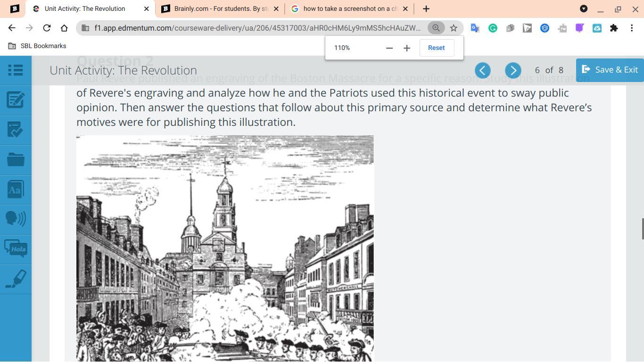Image resolution: width=644 pixels, height=362 pixels.
Task: Open the checklist tool in left sidebar
Action: point(16,130)
